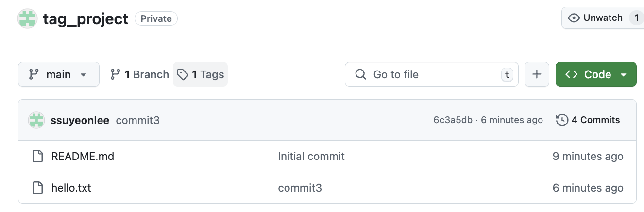Viewport: 644px width, 212px height.
Task: View the 1 Branch list
Action: [147, 74]
